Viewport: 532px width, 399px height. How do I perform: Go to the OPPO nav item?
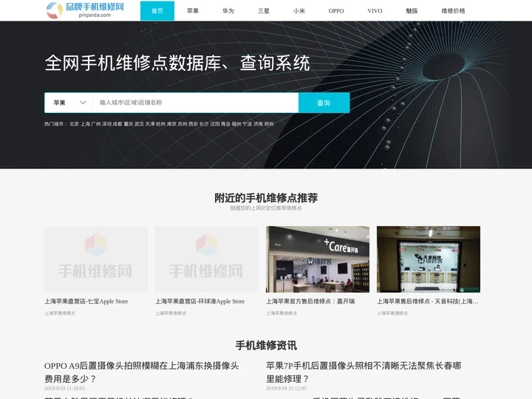click(x=336, y=11)
